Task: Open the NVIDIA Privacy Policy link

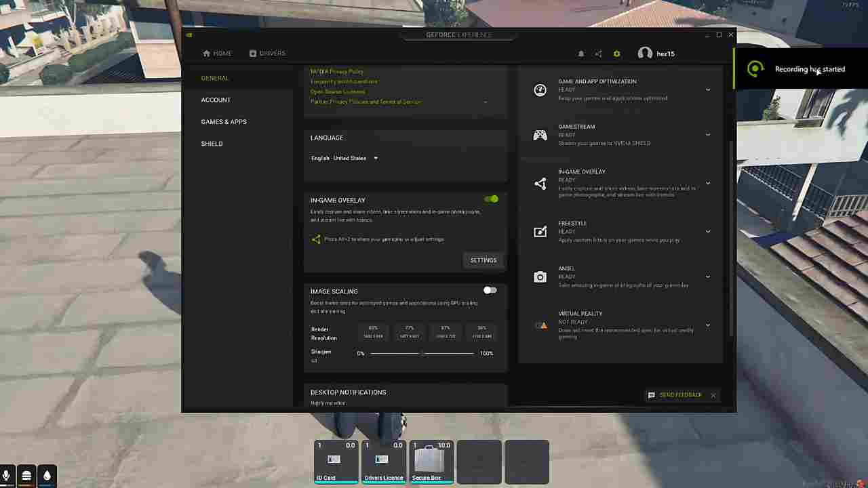Action: point(337,71)
